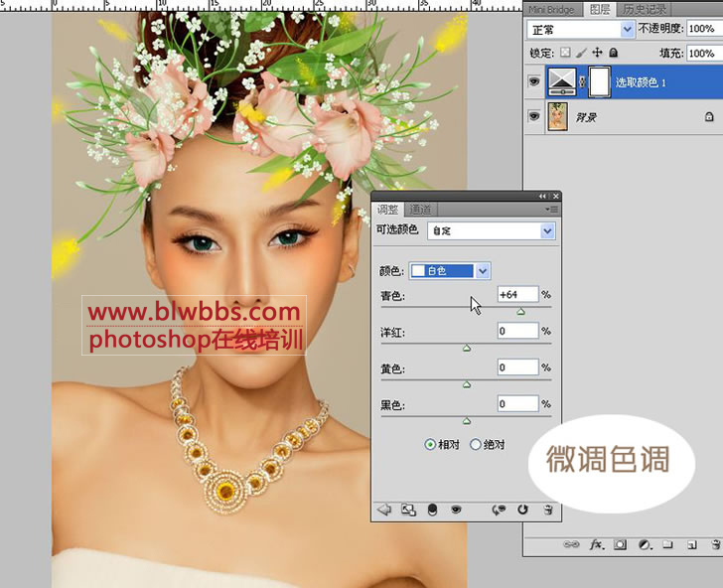Click the reset adjustment defaults icon
Screen dimensions: 723x588
tap(522, 510)
